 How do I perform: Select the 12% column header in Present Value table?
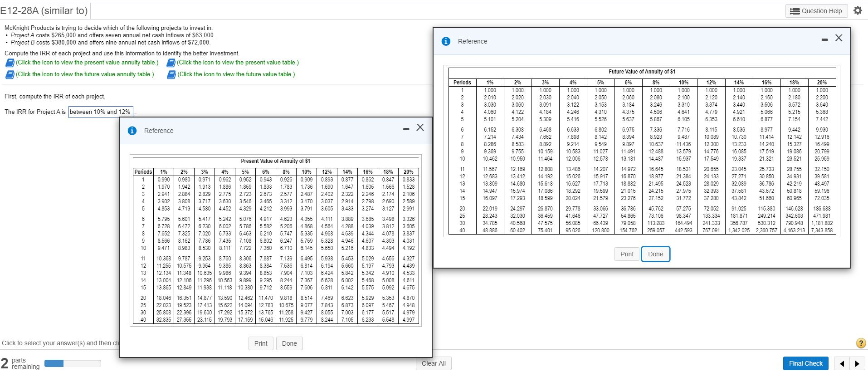click(327, 172)
